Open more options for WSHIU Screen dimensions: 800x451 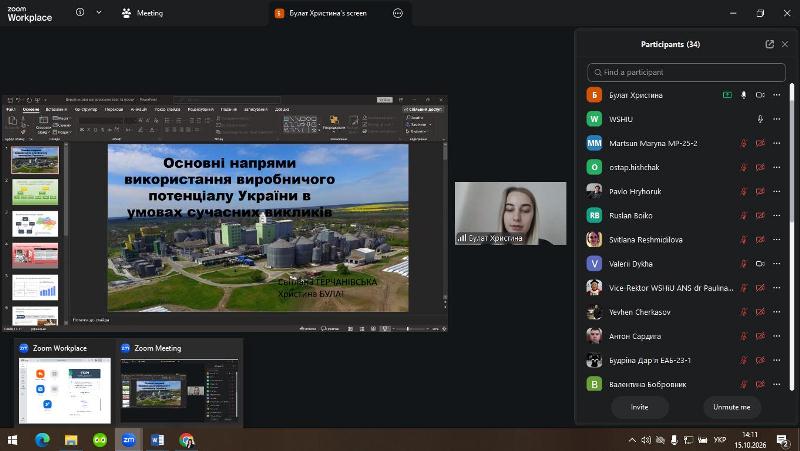(x=777, y=119)
